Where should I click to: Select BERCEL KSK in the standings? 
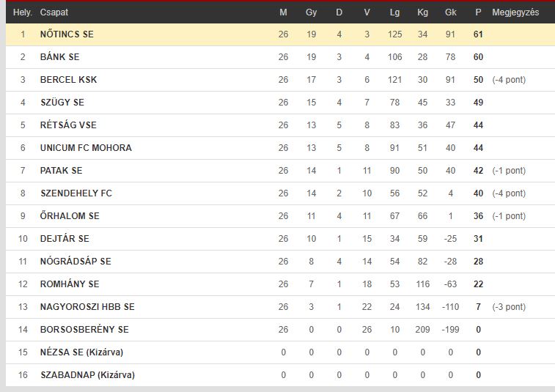69,80
